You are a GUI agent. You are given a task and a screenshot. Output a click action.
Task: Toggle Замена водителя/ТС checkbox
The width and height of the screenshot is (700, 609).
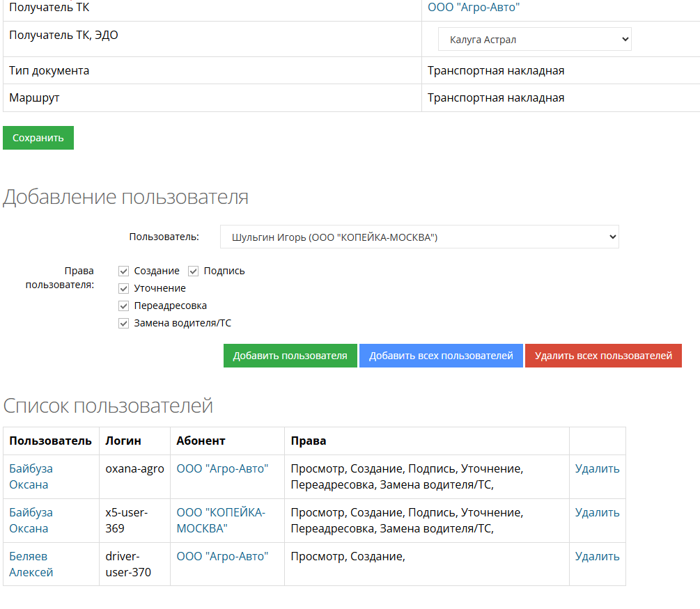(124, 323)
